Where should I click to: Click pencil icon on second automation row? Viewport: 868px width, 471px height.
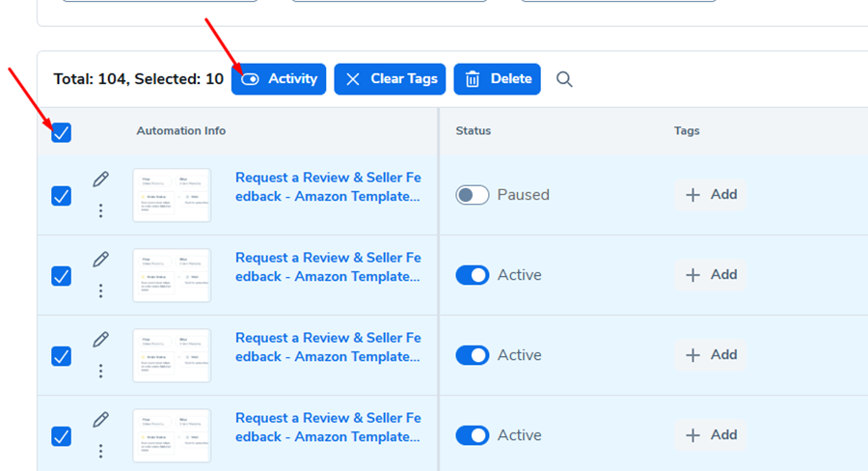(100, 260)
